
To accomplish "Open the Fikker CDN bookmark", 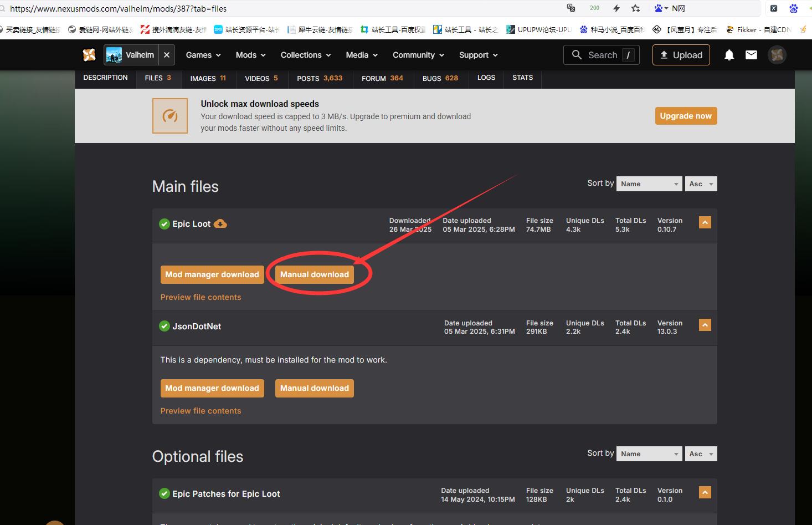I will [x=758, y=29].
